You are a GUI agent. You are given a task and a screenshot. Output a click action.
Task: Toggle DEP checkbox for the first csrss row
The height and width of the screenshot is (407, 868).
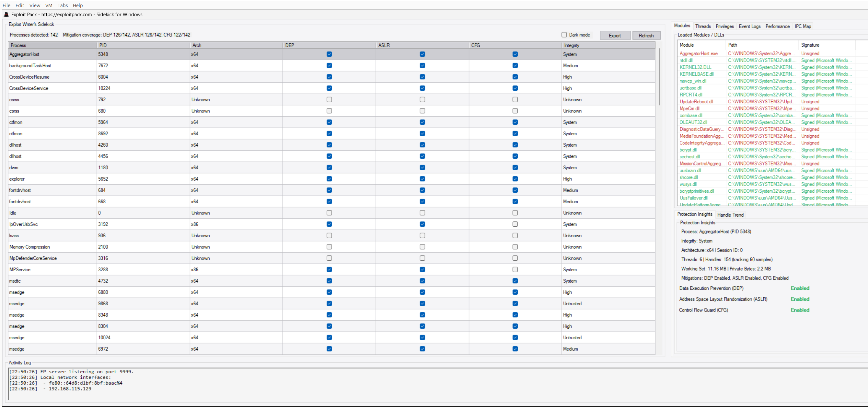point(329,100)
